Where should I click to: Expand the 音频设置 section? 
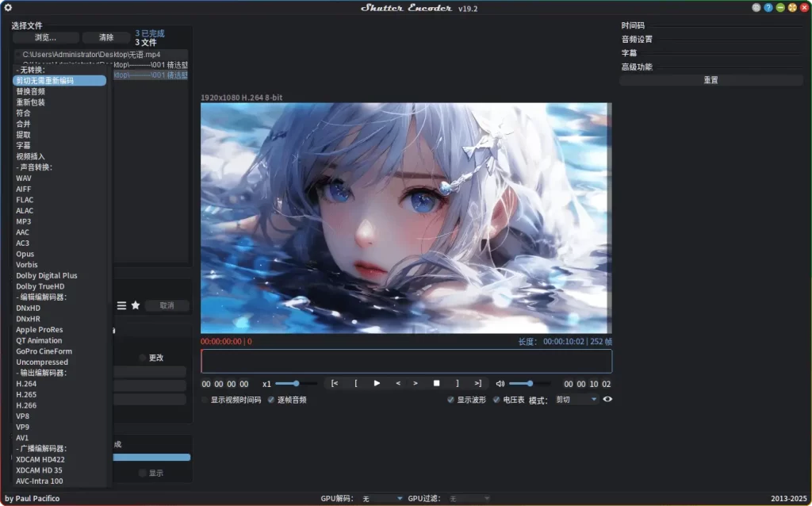(x=637, y=40)
